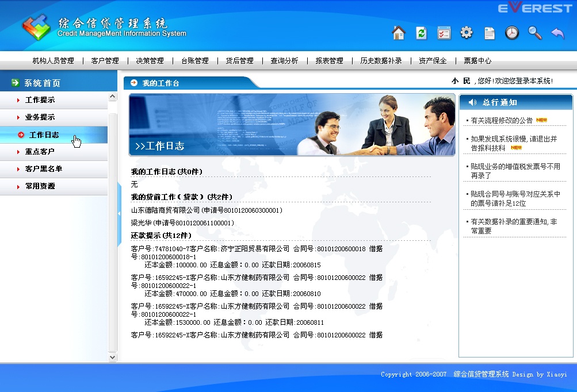Select 常用资源 in sidebar

[54, 186]
